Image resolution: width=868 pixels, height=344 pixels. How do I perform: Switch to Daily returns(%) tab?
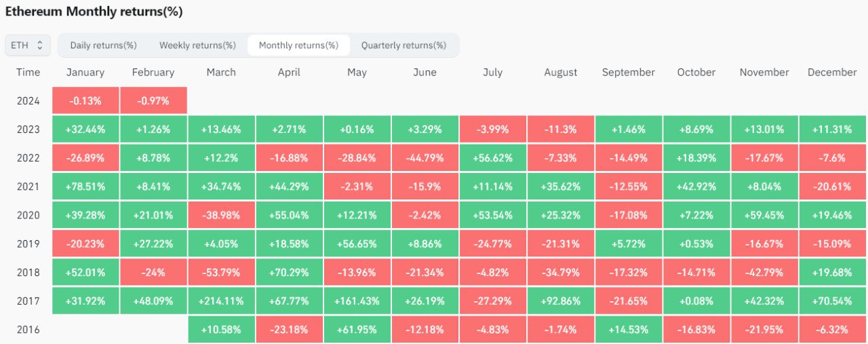tap(103, 45)
